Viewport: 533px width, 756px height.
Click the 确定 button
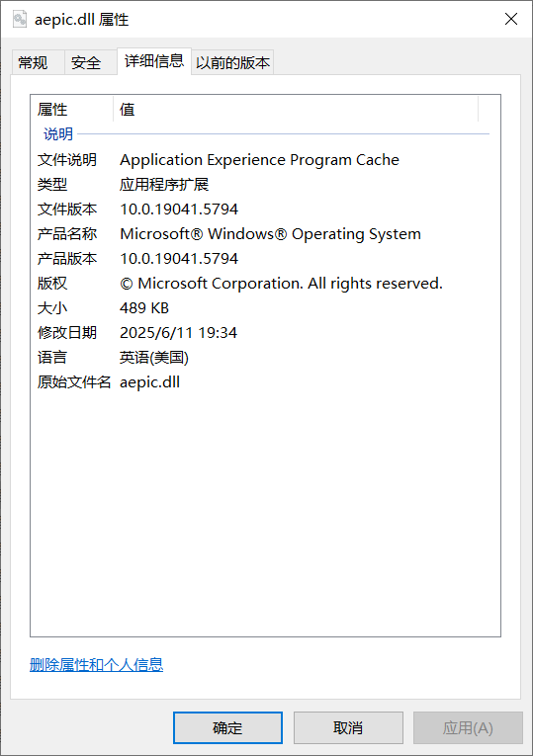pos(227,727)
